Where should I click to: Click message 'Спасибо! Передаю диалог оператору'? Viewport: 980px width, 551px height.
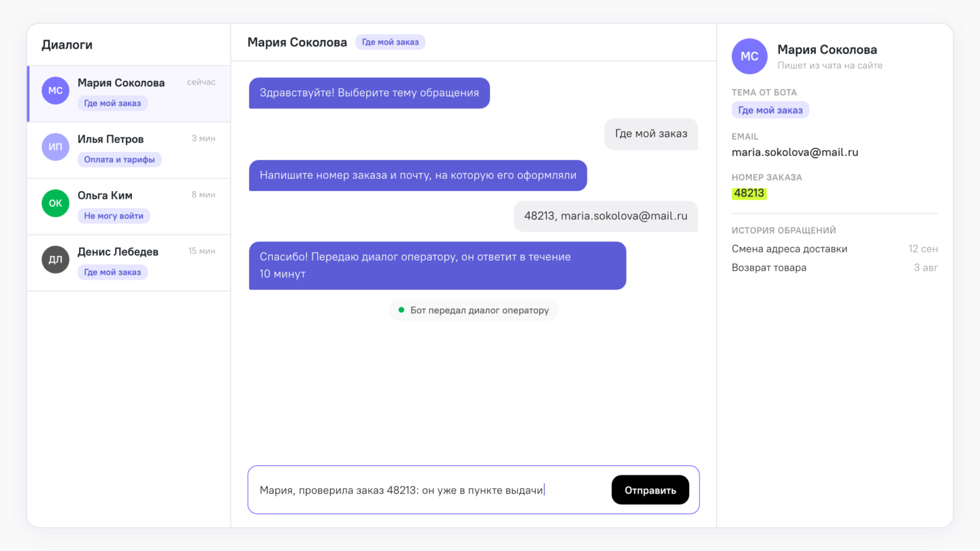(x=438, y=266)
